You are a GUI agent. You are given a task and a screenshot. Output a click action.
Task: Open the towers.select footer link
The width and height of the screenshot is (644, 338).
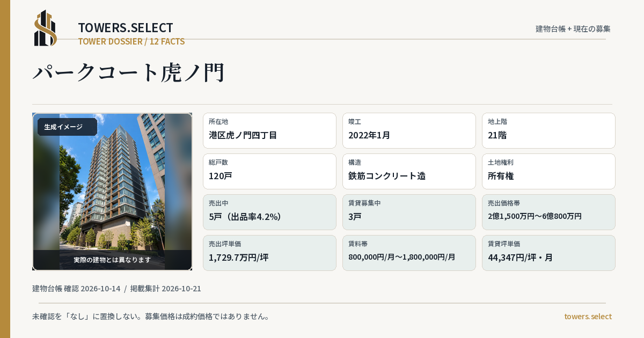(x=588, y=317)
